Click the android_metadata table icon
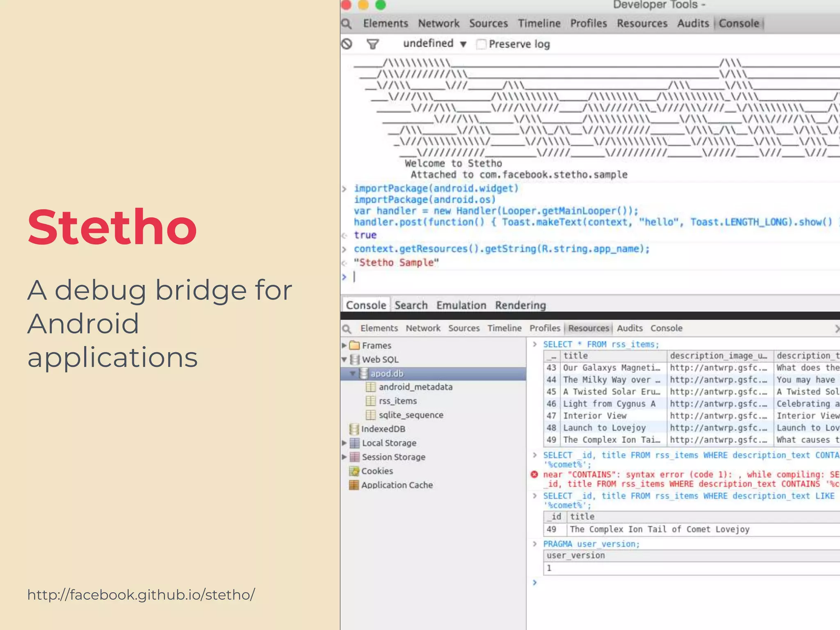This screenshot has width=840, height=630. click(371, 387)
